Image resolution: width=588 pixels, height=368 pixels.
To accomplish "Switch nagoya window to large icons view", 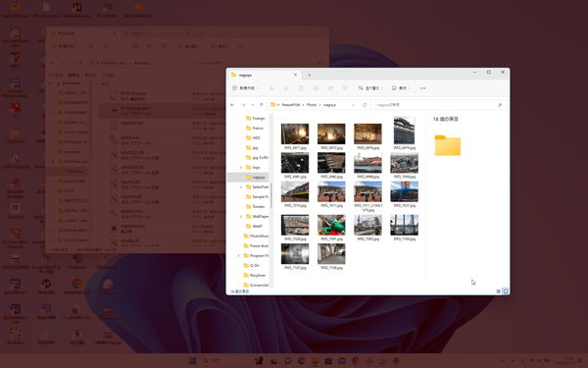I will click(506, 291).
